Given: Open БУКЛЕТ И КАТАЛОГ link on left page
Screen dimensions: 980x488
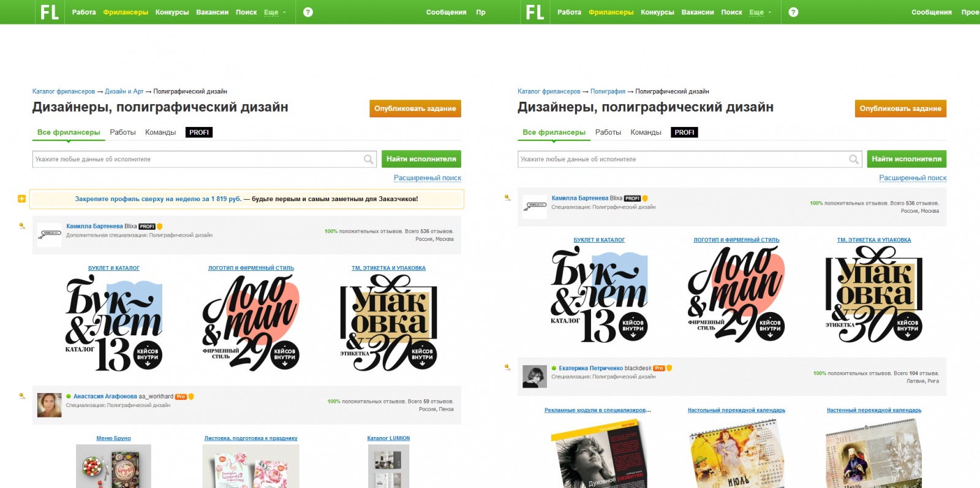Looking at the screenshot, I should [114, 268].
